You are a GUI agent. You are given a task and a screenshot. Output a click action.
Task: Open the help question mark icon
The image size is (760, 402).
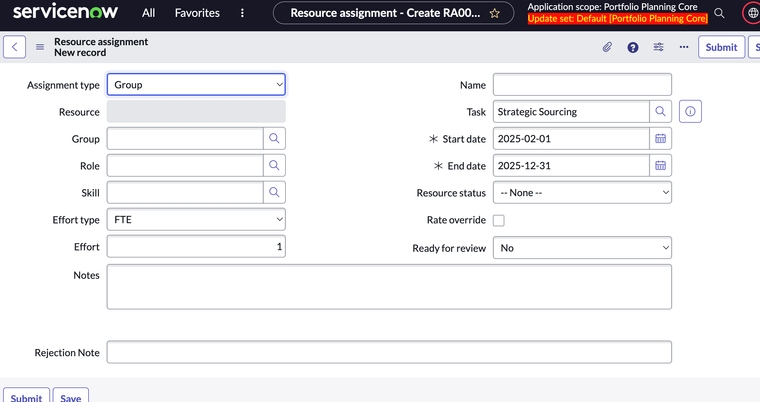coord(633,47)
